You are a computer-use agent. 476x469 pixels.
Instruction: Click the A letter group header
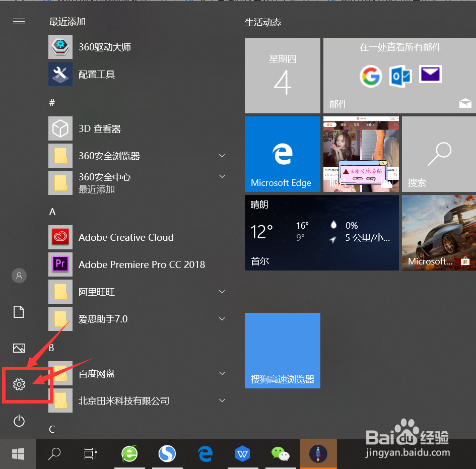[x=52, y=212]
